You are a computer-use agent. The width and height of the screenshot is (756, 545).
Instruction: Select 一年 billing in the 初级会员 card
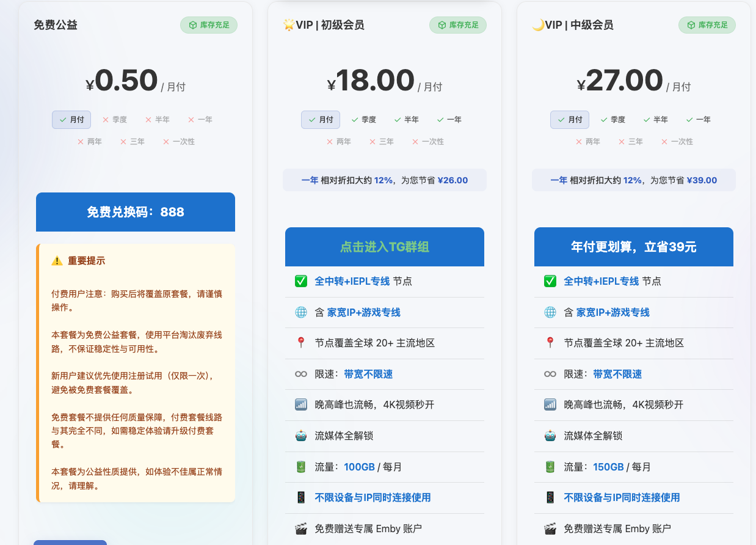point(449,120)
